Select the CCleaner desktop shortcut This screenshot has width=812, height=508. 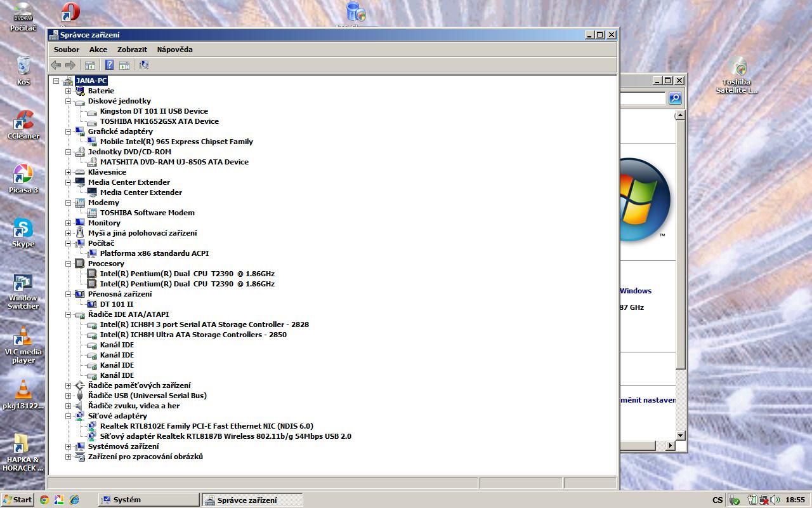pos(23,124)
